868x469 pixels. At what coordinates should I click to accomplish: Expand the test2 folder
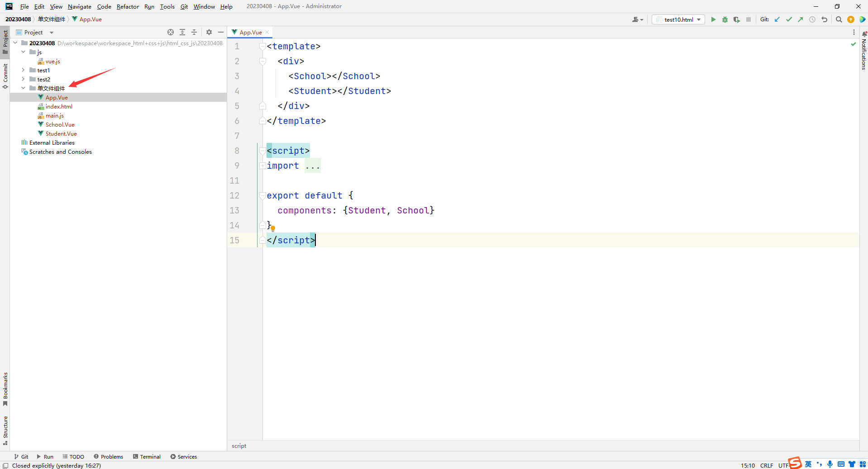[24, 79]
